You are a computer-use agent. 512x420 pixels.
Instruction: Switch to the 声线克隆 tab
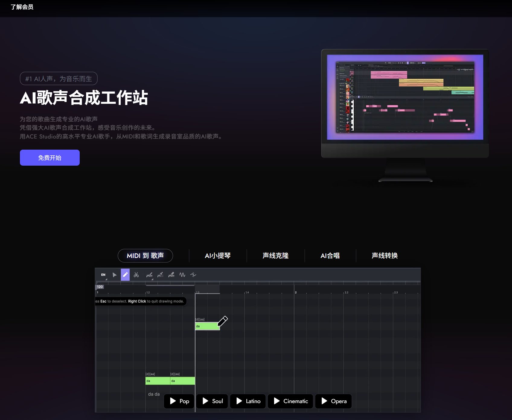click(x=276, y=256)
